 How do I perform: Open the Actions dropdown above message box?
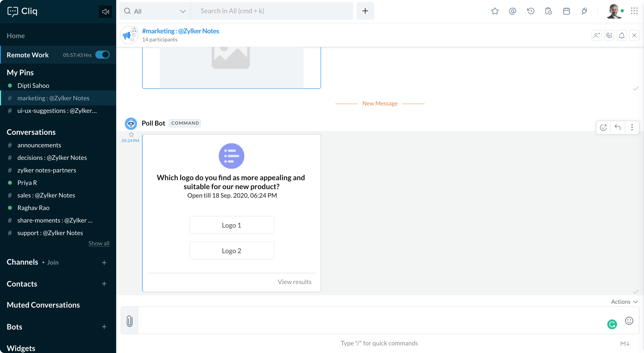[624, 302]
